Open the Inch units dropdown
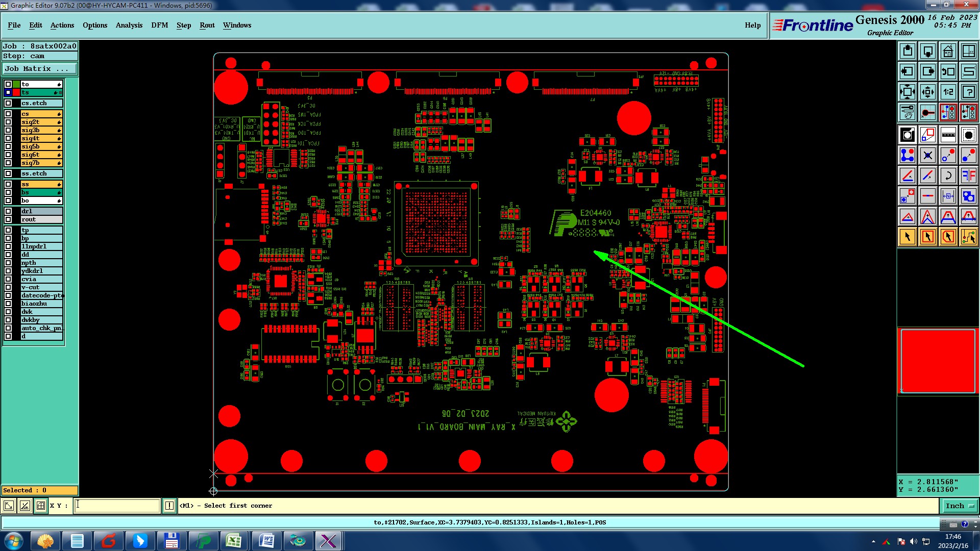 959,506
